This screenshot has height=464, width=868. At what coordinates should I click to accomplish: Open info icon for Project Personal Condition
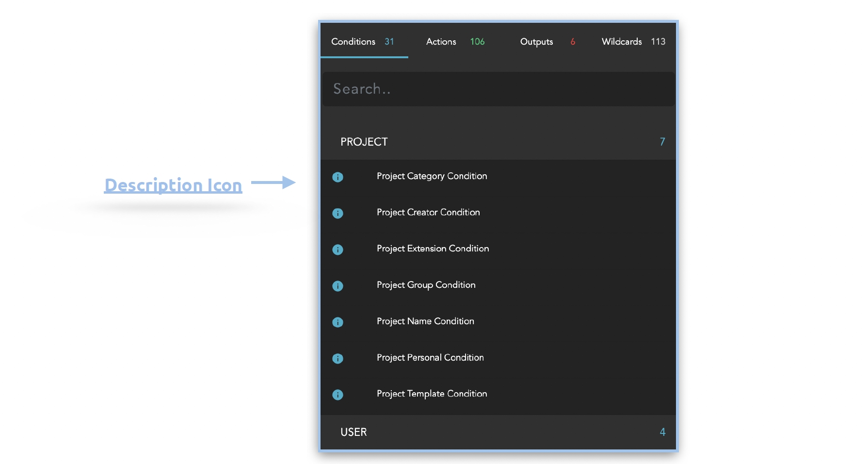[338, 359]
